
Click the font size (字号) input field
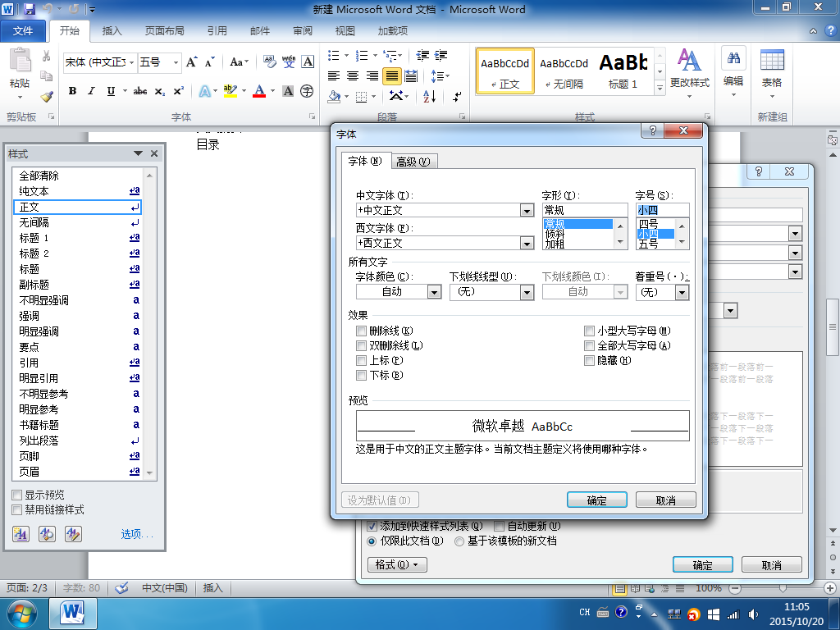tap(662, 211)
